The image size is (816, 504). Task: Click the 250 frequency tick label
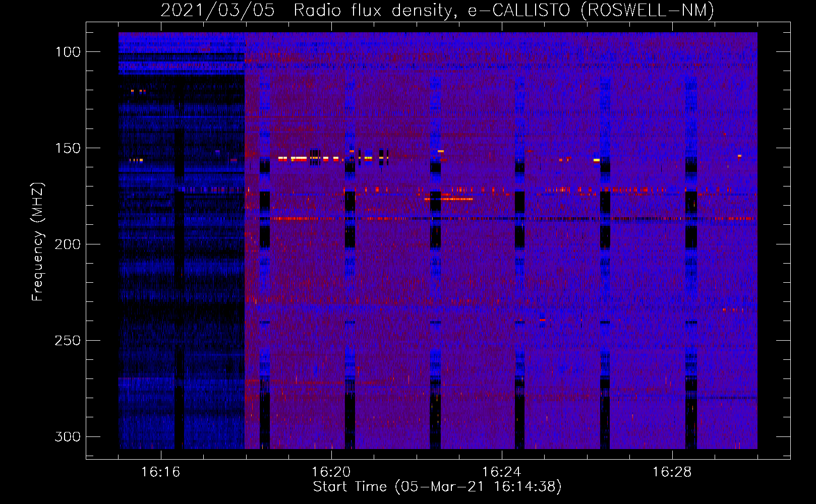68,341
